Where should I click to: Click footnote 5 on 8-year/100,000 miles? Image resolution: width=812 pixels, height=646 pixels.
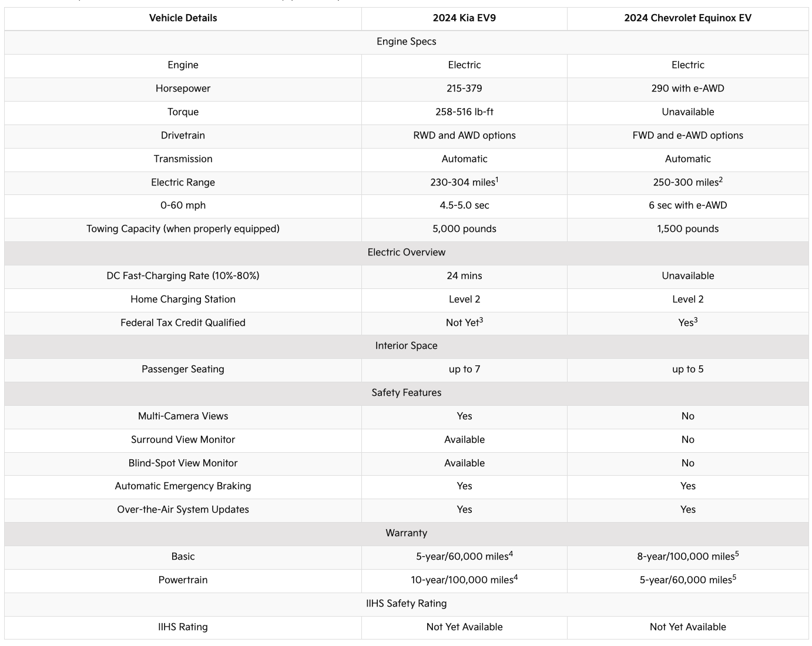point(737,553)
